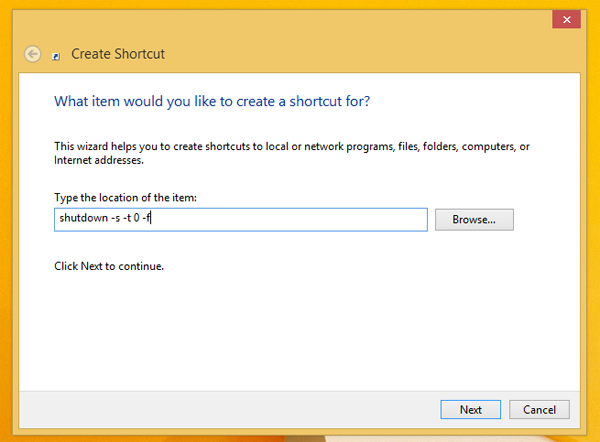Close the Create Shortcut window with red X
This screenshot has height=442, width=600.
point(568,19)
